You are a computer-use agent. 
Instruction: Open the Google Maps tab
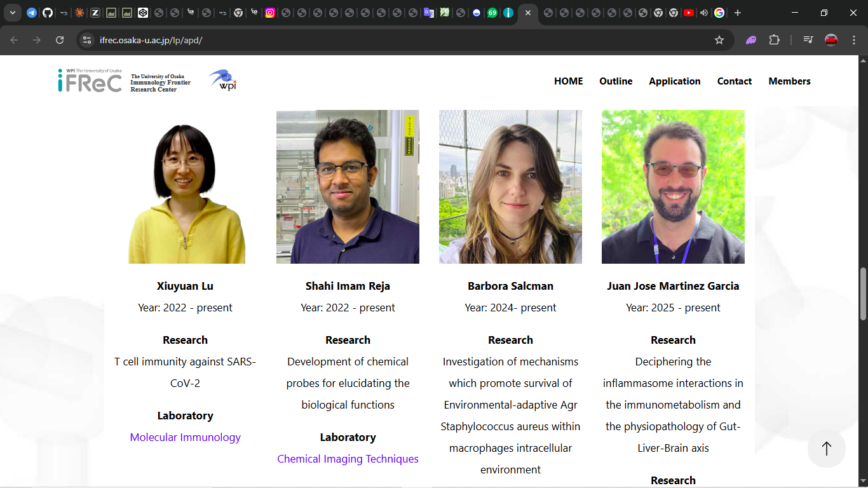pyautogui.click(x=445, y=13)
